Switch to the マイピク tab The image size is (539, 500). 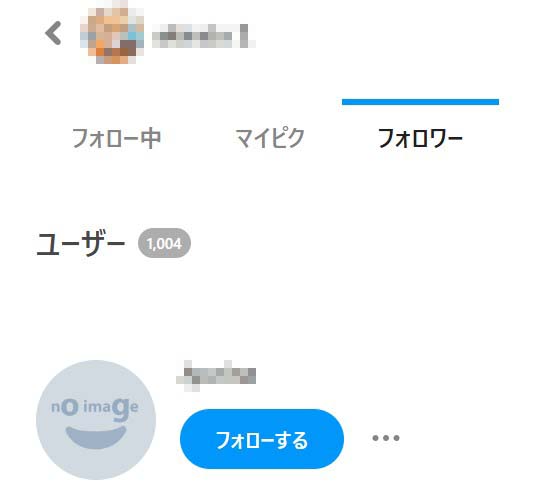point(270,138)
